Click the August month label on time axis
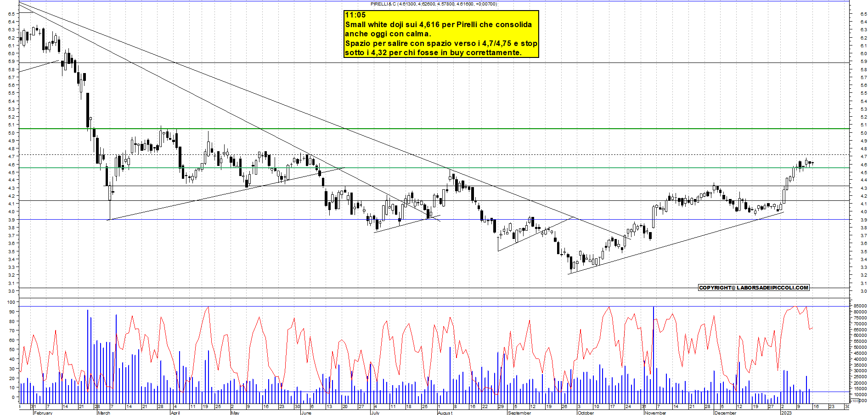Screen dimensions: 868x415 (445, 413)
